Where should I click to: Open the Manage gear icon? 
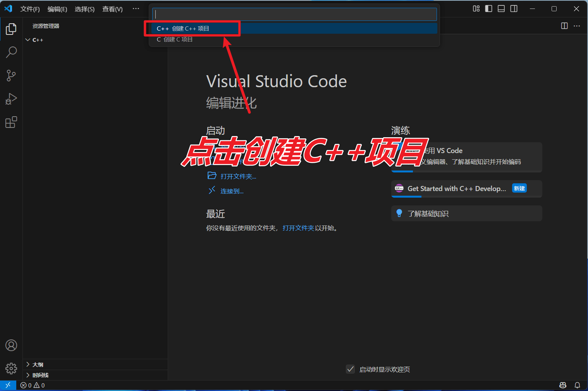11,368
